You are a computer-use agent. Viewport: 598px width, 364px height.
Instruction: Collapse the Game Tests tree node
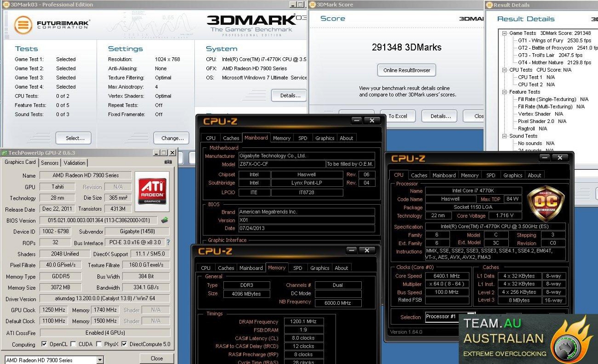[x=503, y=33]
